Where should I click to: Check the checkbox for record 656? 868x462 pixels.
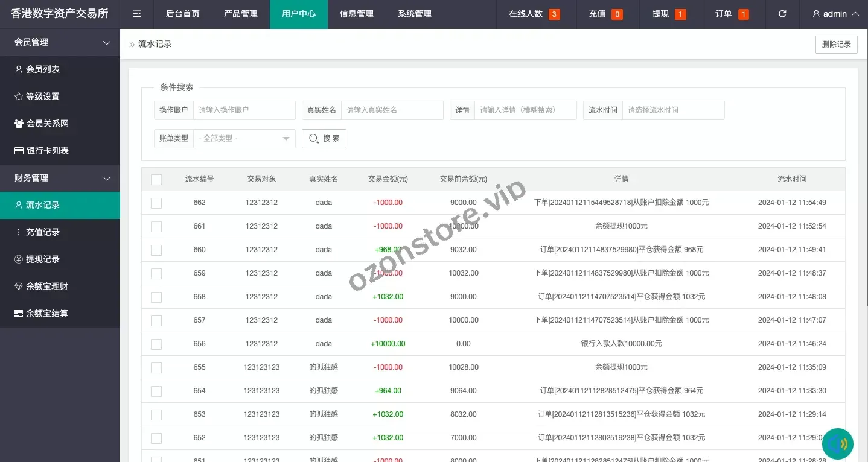[156, 344]
